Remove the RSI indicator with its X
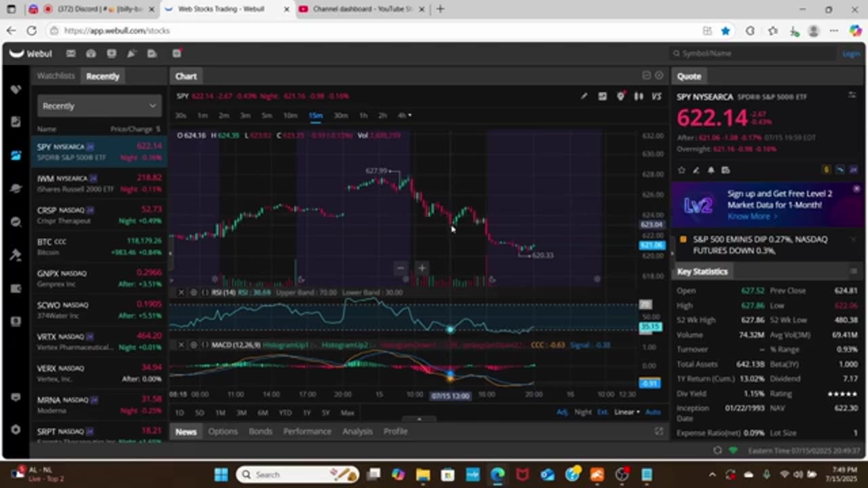868x488 pixels. (x=181, y=292)
